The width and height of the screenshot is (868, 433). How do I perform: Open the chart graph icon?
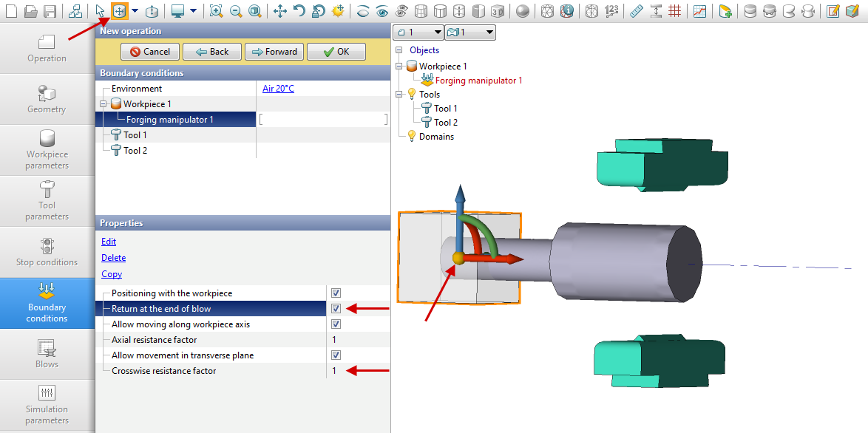click(699, 11)
